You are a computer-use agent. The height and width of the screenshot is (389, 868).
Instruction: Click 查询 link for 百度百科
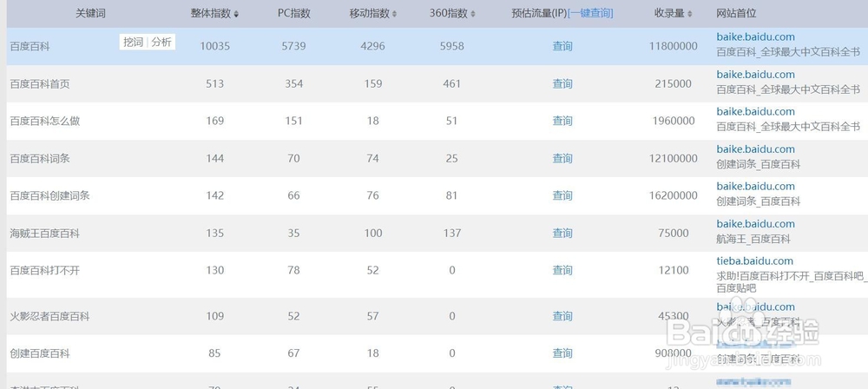point(562,46)
